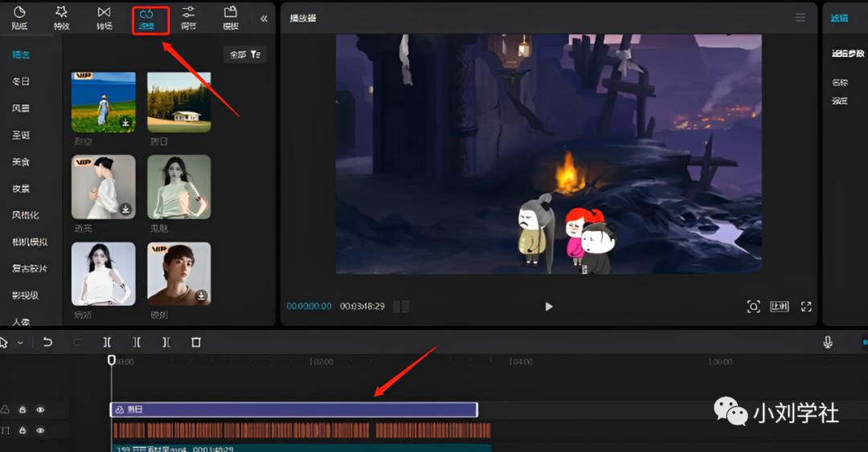Open the 转场 transitions tab
This screenshot has height=452, width=868.
[x=104, y=18]
